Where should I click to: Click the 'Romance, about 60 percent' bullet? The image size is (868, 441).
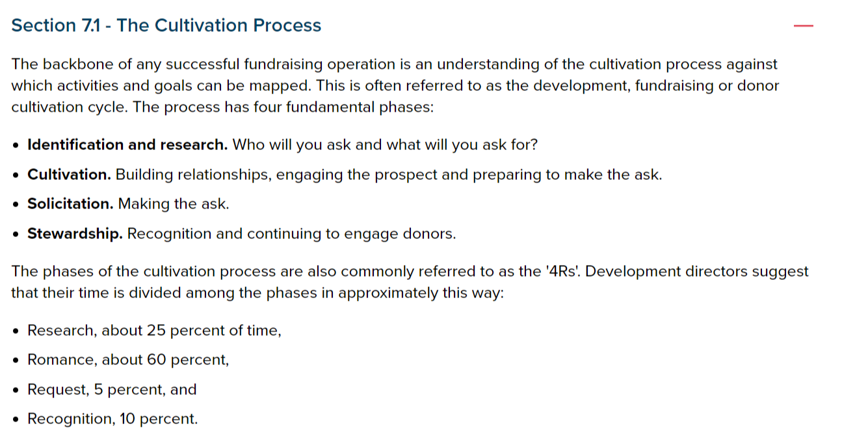(x=128, y=360)
